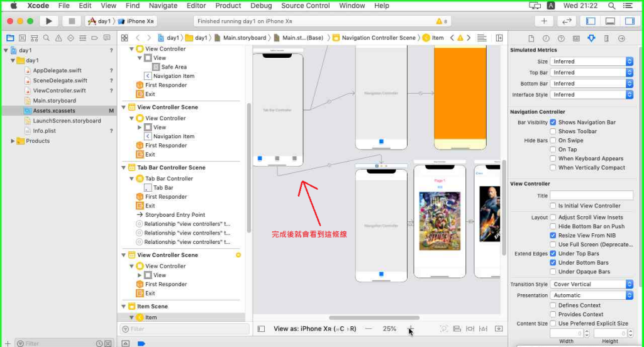Open the Find navigator magnifier
The height and width of the screenshot is (347, 644).
47,38
